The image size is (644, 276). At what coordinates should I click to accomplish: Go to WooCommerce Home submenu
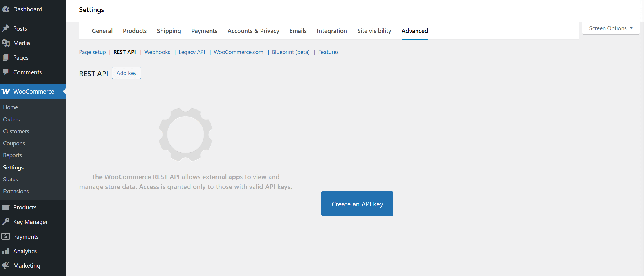coord(11,107)
